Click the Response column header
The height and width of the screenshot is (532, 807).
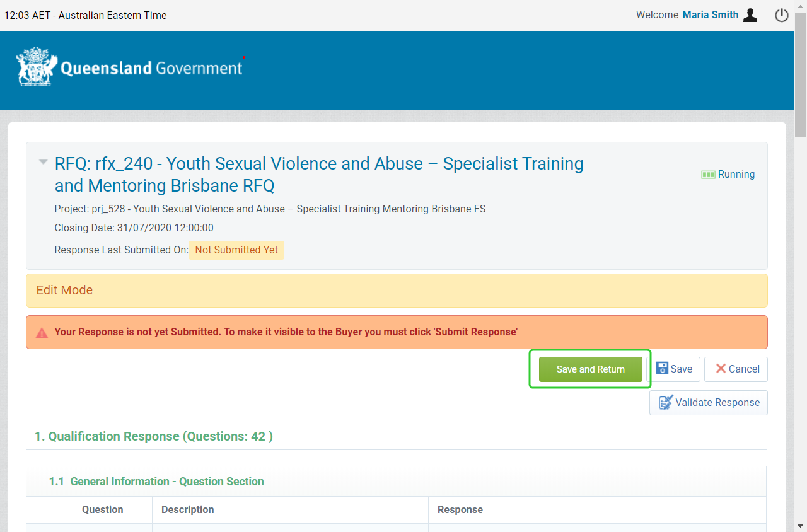point(460,509)
